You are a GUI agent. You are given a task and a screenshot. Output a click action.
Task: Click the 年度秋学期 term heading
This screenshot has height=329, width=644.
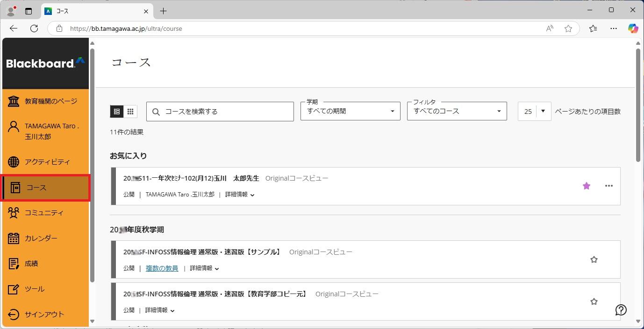pyautogui.click(x=137, y=230)
